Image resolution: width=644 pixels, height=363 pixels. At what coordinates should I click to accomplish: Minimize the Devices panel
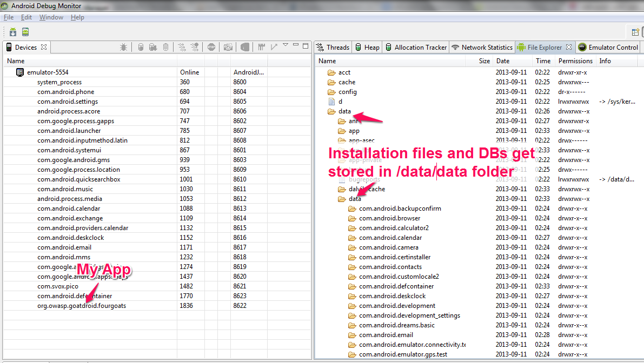(296, 45)
